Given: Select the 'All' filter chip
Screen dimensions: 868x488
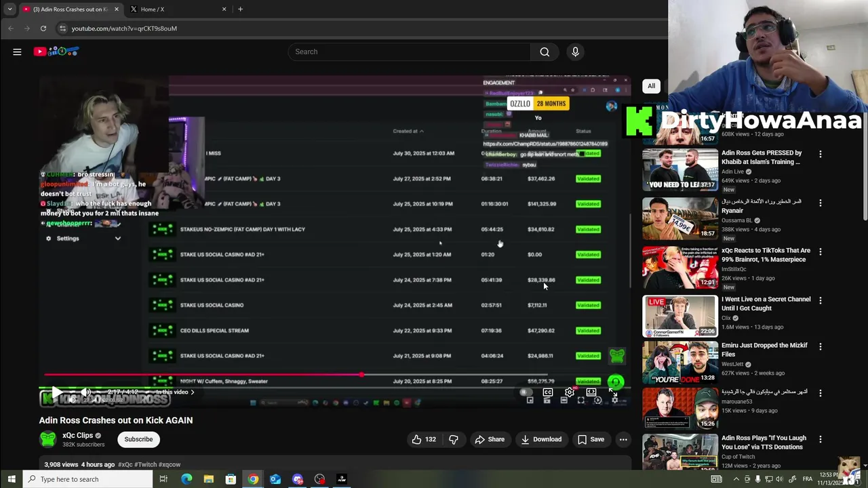Looking at the screenshot, I should tap(651, 86).
